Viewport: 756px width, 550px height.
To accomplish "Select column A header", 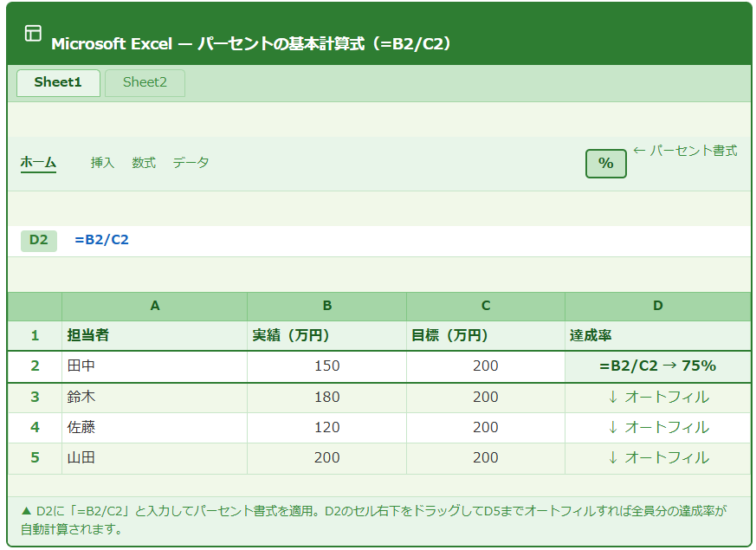I will (x=154, y=306).
